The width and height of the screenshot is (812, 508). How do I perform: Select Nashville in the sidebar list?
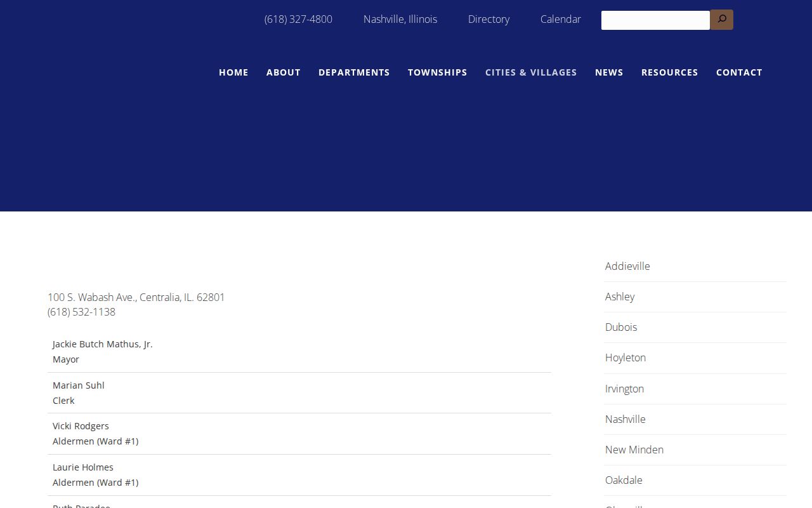(625, 419)
